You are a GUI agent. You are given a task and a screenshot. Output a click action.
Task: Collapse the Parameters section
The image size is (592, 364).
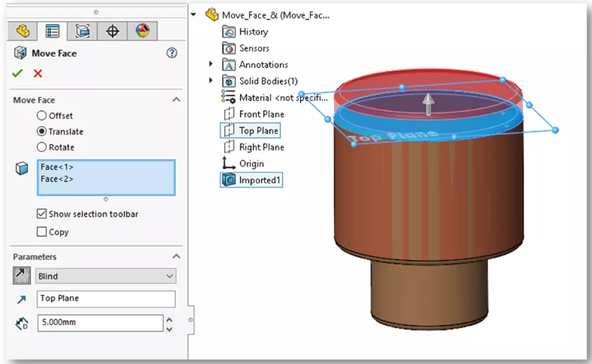pos(177,256)
